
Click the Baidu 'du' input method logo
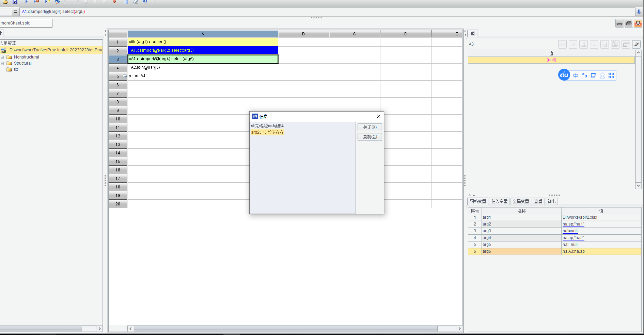[564, 75]
